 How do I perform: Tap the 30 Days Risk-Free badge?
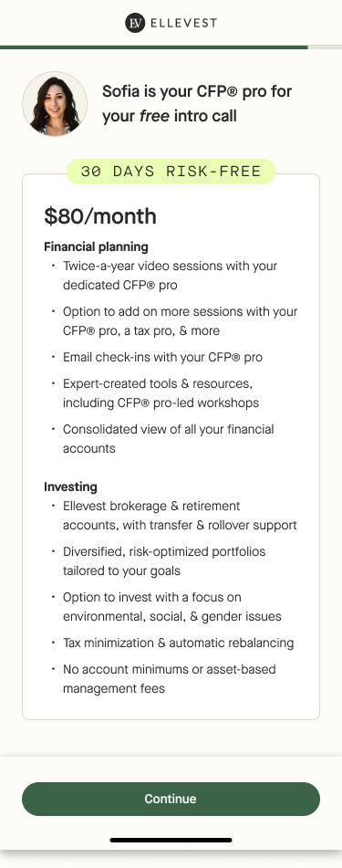tap(171, 172)
